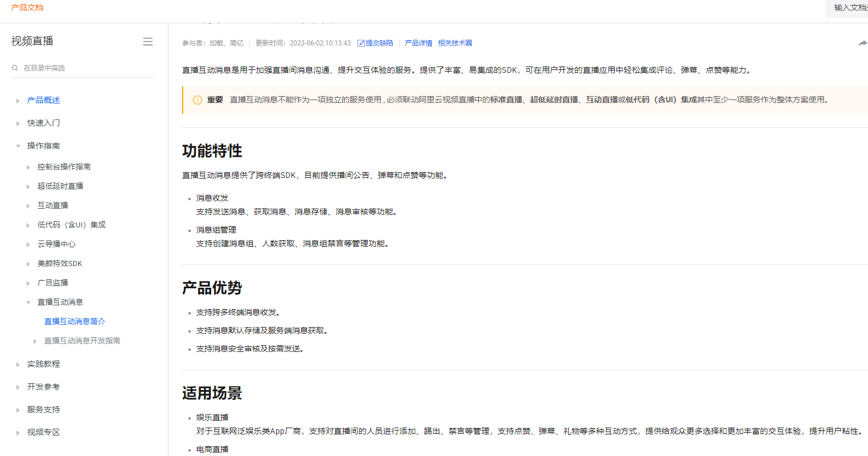Click the 输入文档 search box at top right
This screenshot has width=868, height=456.
click(847, 8)
